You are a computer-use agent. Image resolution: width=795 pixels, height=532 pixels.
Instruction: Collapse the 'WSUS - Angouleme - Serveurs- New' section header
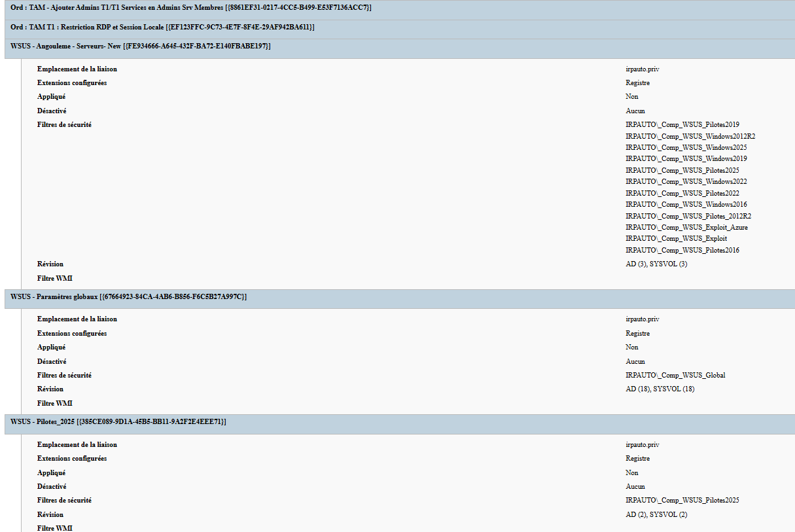(x=400, y=48)
